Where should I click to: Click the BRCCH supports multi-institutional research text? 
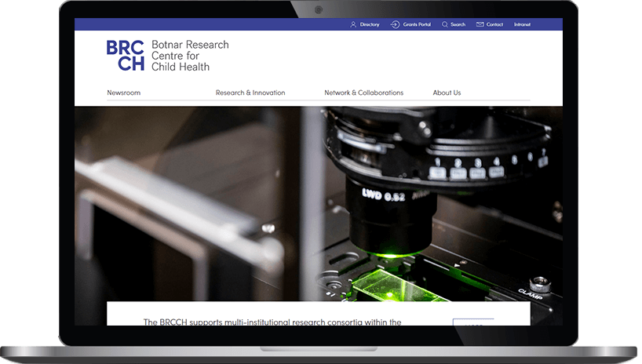272,322
